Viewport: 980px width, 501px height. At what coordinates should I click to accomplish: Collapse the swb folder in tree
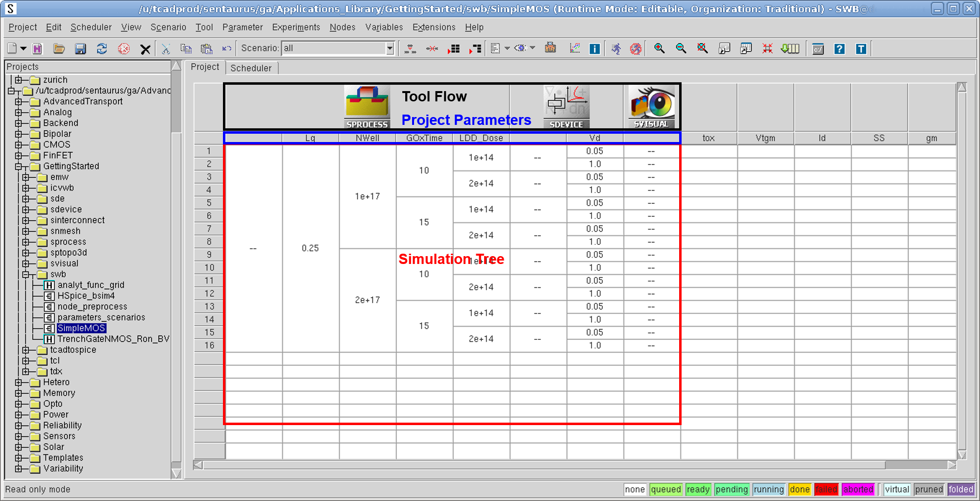26,274
